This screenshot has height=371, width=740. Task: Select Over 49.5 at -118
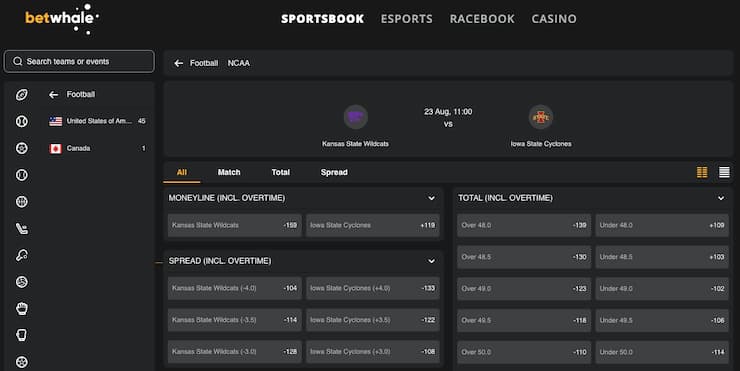pos(524,320)
